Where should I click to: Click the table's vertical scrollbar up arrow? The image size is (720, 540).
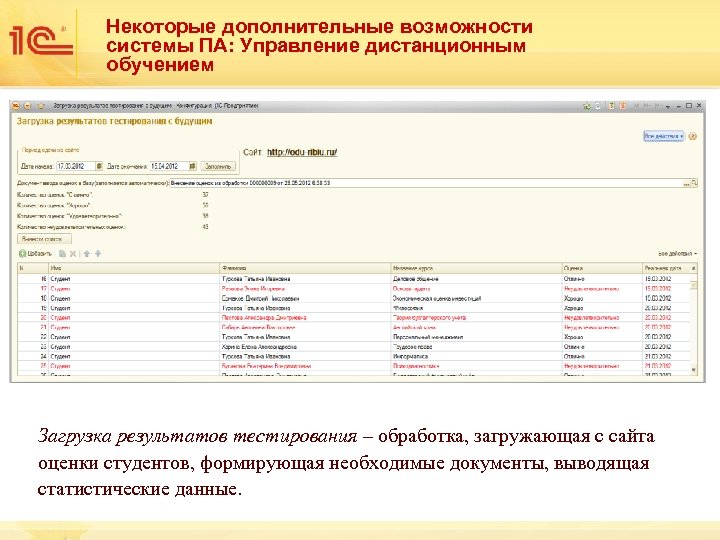pos(694,268)
